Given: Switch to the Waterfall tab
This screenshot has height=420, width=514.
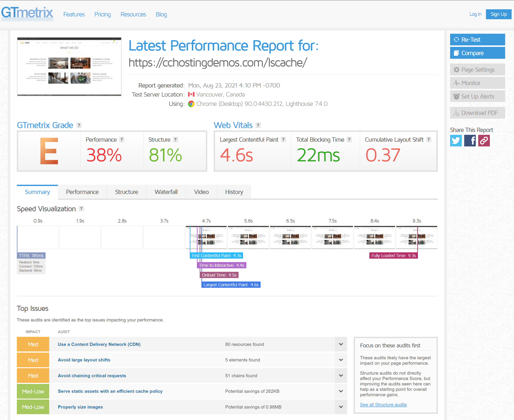Looking at the screenshot, I should click(x=166, y=192).
